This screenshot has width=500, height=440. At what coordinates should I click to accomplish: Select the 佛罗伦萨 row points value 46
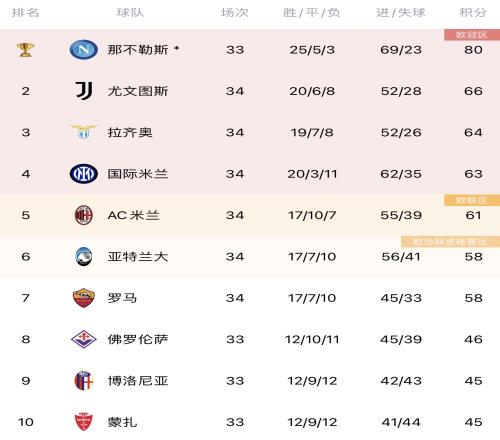click(x=473, y=339)
